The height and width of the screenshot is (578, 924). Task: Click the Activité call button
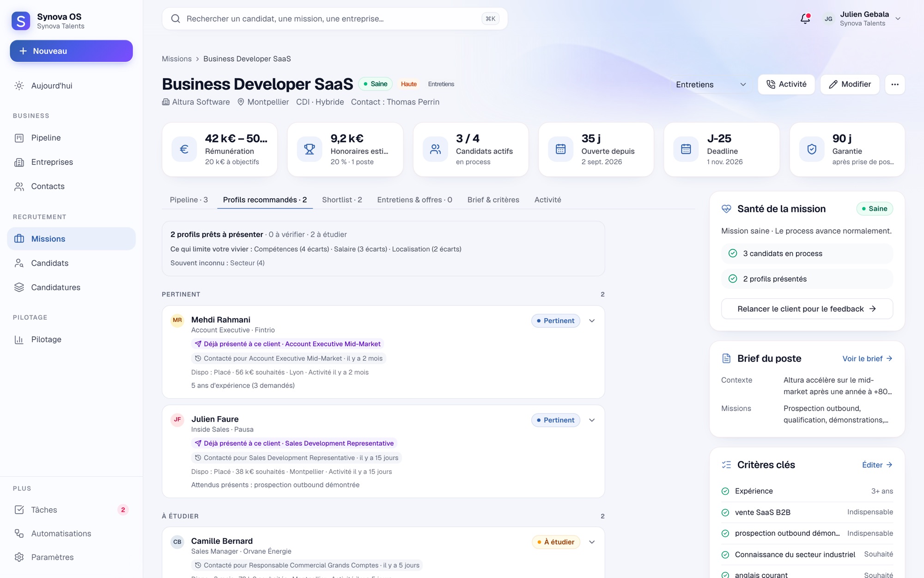tap(786, 85)
